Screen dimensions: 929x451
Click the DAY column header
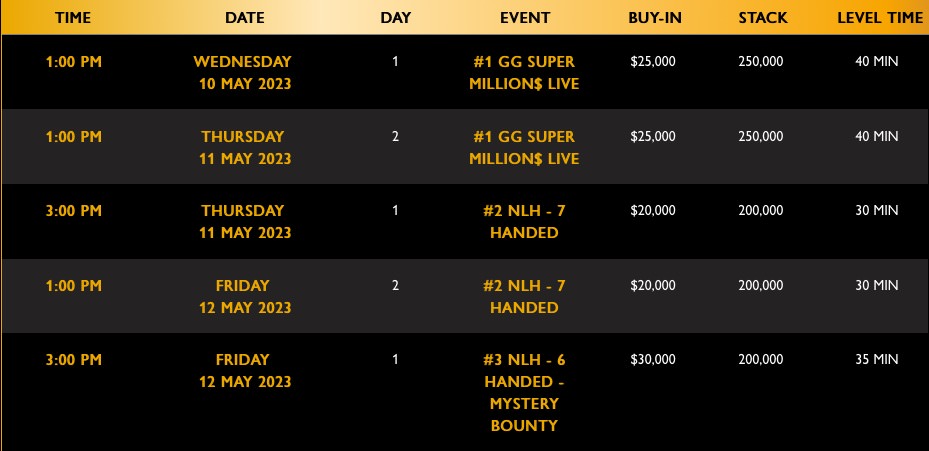point(395,18)
